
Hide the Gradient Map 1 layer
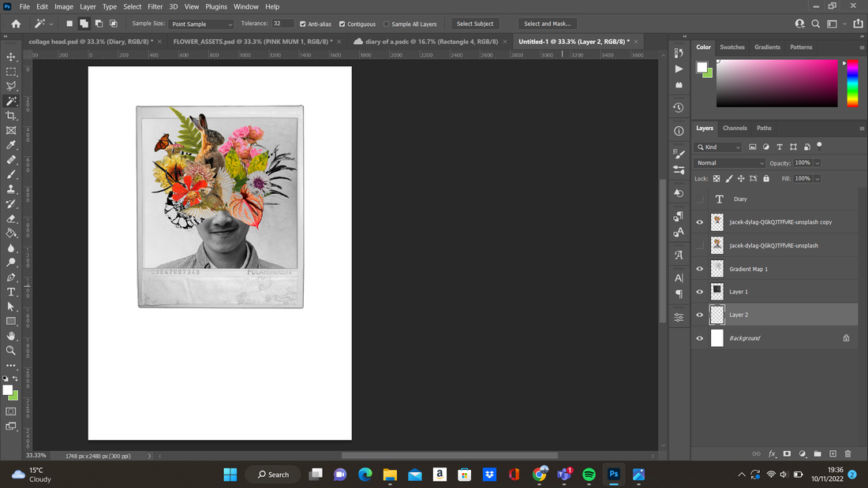[700, 269]
